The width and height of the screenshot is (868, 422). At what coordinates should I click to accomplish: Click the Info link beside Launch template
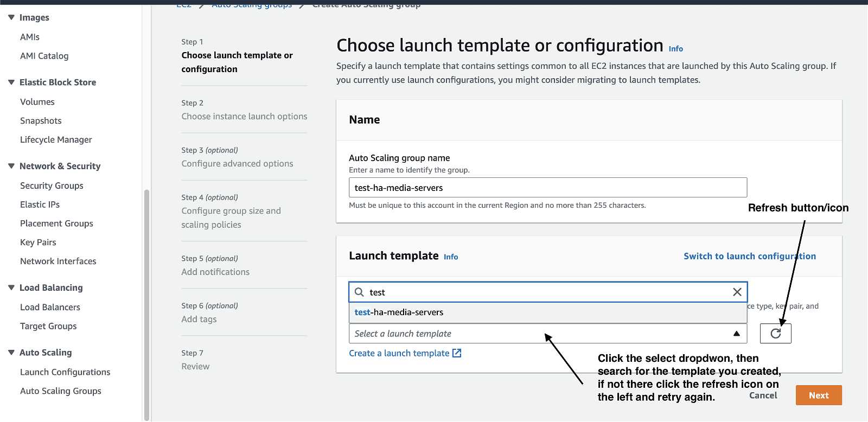[x=451, y=257]
